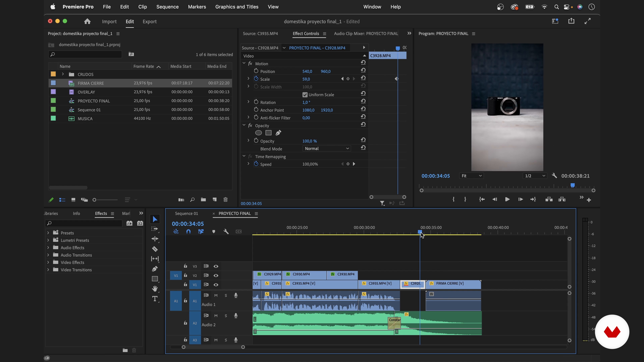Select the Hand tool
This screenshot has height=362, width=644.
pos(155,289)
